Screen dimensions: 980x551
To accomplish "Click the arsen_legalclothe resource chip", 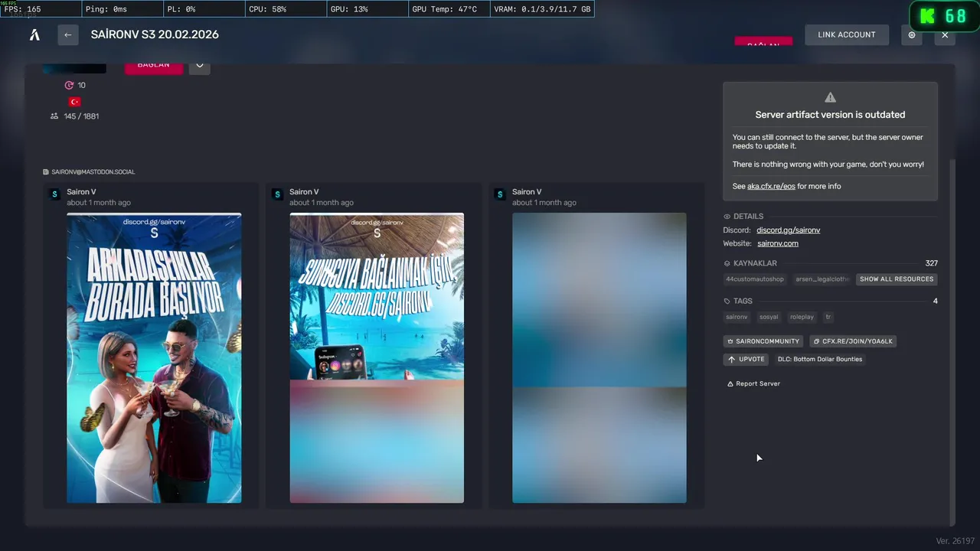I will pyautogui.click(x=822, y=279).
